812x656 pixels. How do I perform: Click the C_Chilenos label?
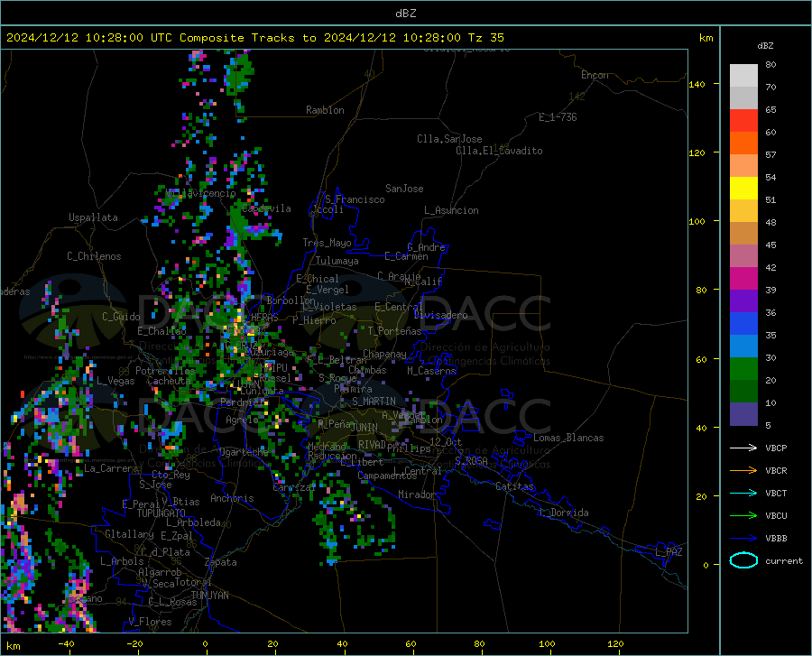tap(94, 256)
